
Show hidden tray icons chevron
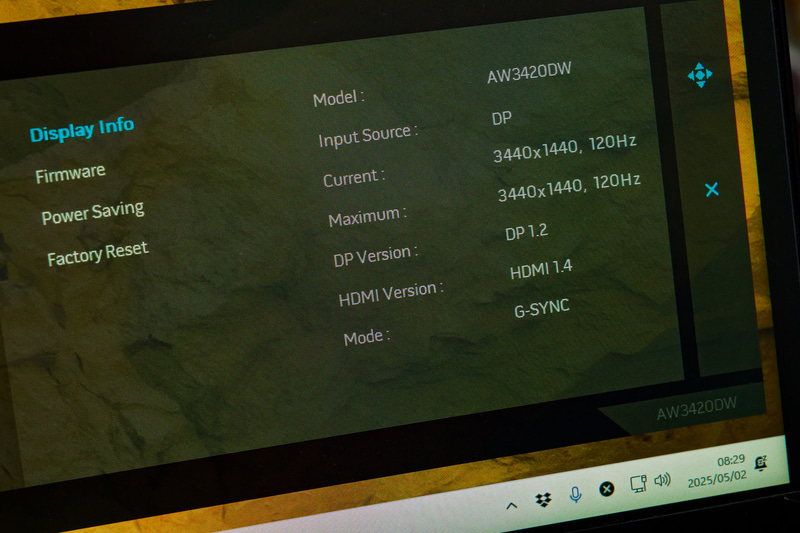pos(512,506)
